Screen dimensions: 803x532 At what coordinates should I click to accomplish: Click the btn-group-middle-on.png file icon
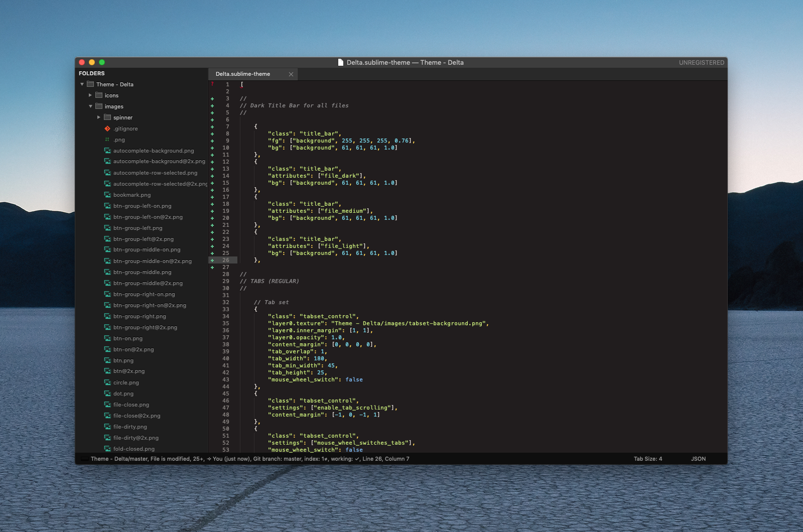[107, 250]
